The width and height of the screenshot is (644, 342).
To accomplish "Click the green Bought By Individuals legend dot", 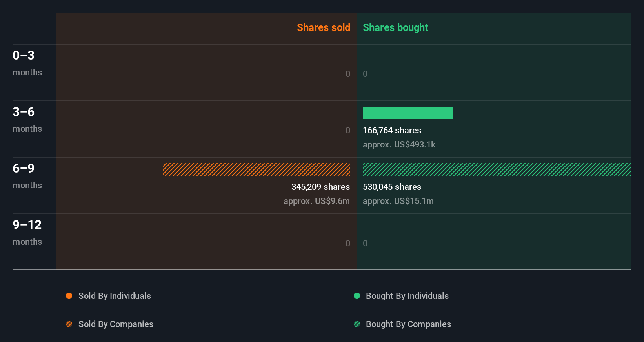I will click(x=357, y=296).
